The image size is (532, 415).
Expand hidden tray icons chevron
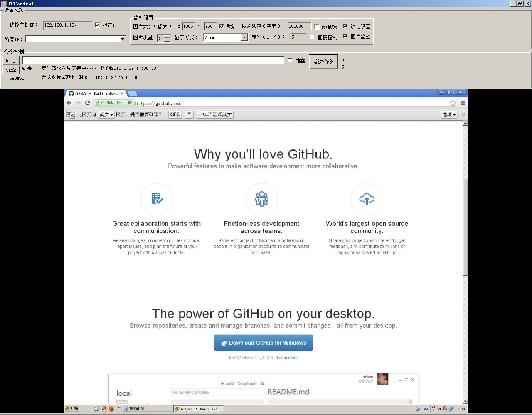click(x=439, y=409)
